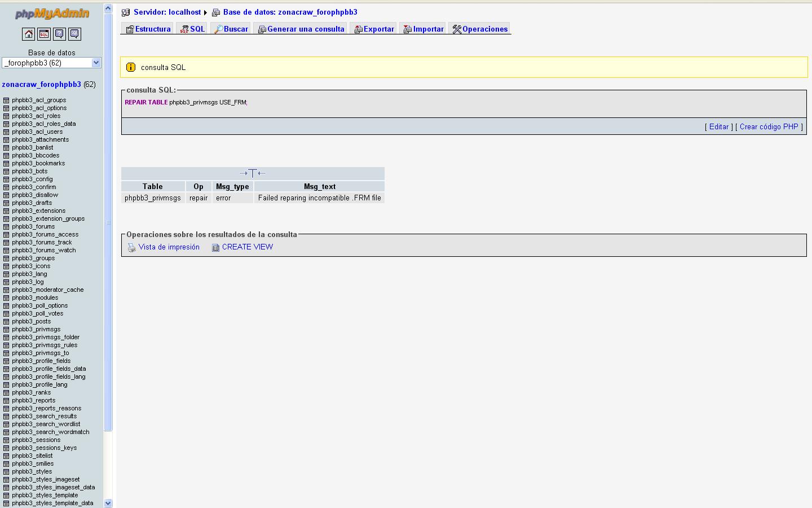This screenshot has height=508, width=812.
Task: Open the phpMyAdmin documentation question-mark icon
Action: point(59,34)
